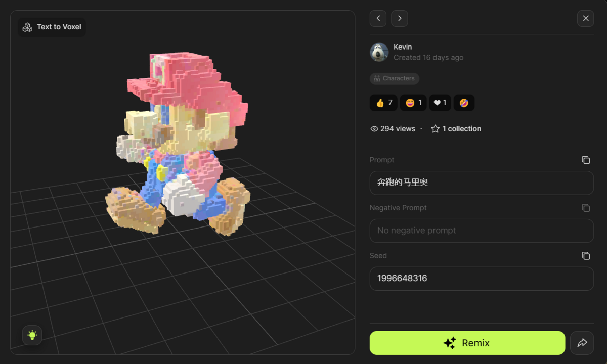Viewport: 607px width, 364px height.
Task: Remix this voxel model
Action: [467, 343]
